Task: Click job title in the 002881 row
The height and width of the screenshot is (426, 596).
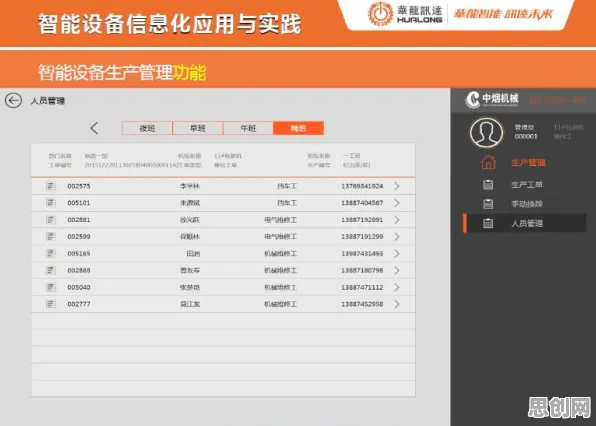Action: coord(281,220)
